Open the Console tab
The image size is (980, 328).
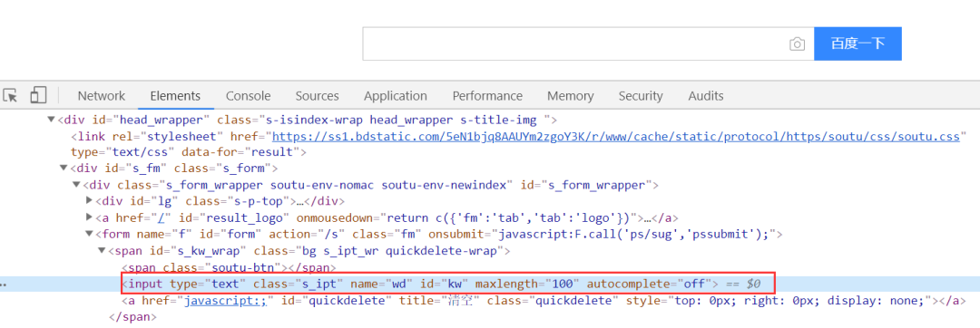[248, 96]
